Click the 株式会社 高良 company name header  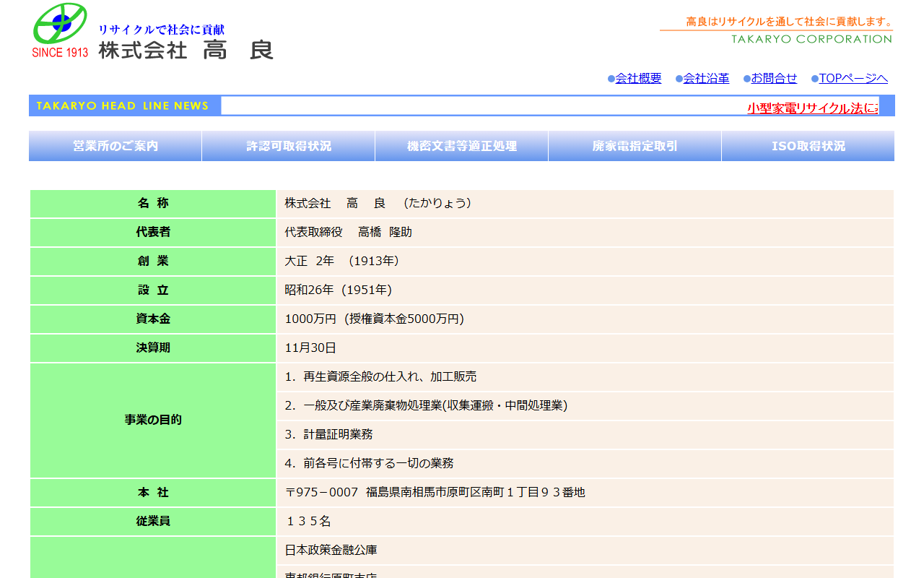186,50
